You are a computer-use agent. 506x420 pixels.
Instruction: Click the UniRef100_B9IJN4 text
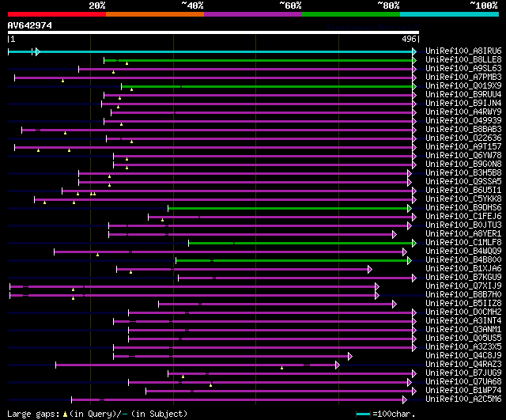point(463,104)
